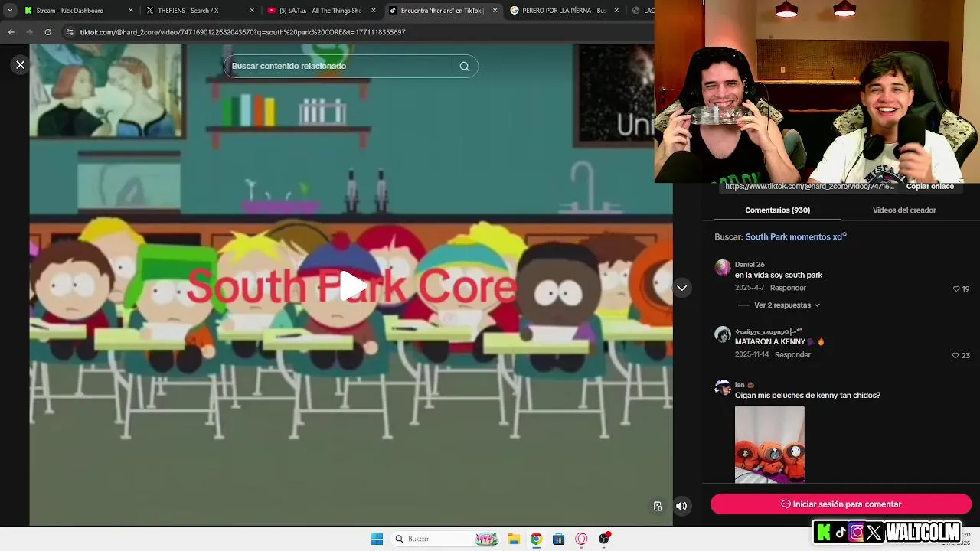Click Daniel 26 username text
Image resolution: width=980 pixels, height=551 pixels.
coord(750,265)
